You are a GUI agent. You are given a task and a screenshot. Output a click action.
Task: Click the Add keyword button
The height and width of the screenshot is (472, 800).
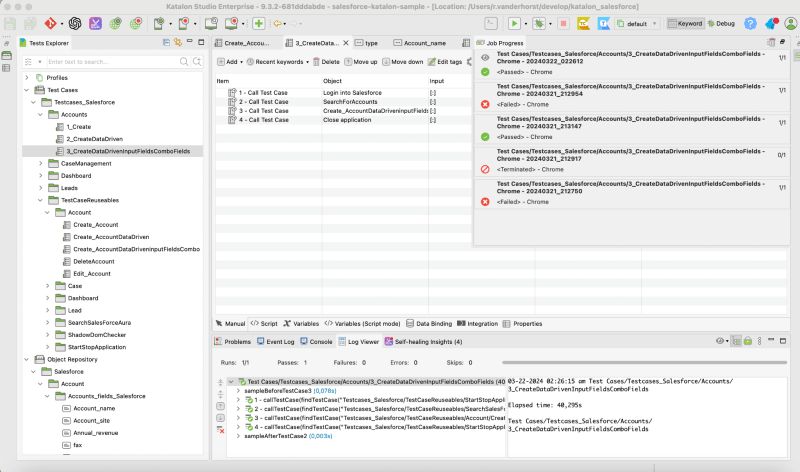click(x=228, y=62)
